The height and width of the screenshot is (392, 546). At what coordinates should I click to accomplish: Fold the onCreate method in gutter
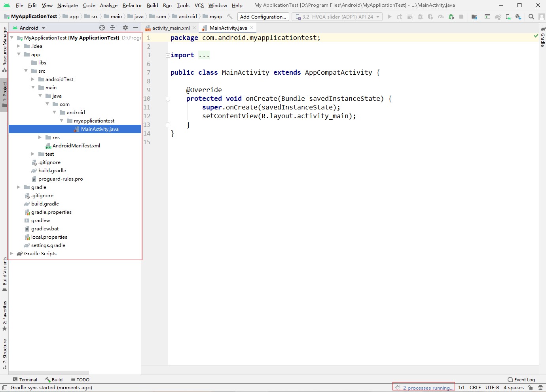[x=168, y=99]
